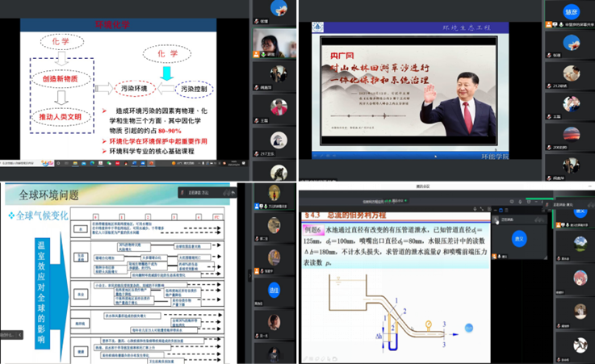Click the school emblem on 环境生态工程 slide header
Viewport: 595px width, 364px height.
point(318,27)
